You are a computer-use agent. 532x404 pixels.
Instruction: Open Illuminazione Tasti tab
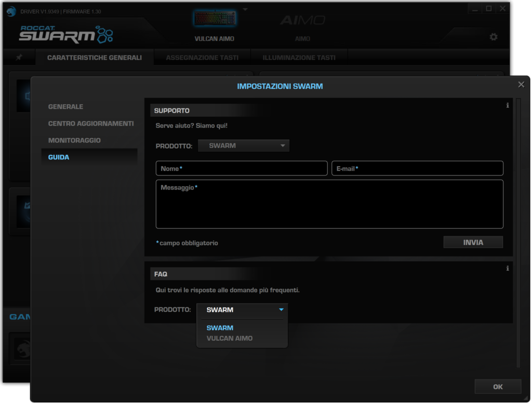point(299,58)
